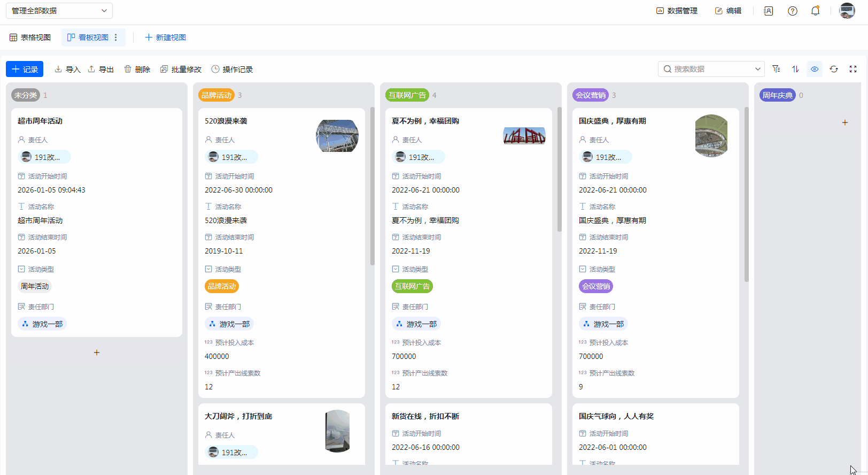
Task: Select the 看板视图 tab
Action: point(88,37)
